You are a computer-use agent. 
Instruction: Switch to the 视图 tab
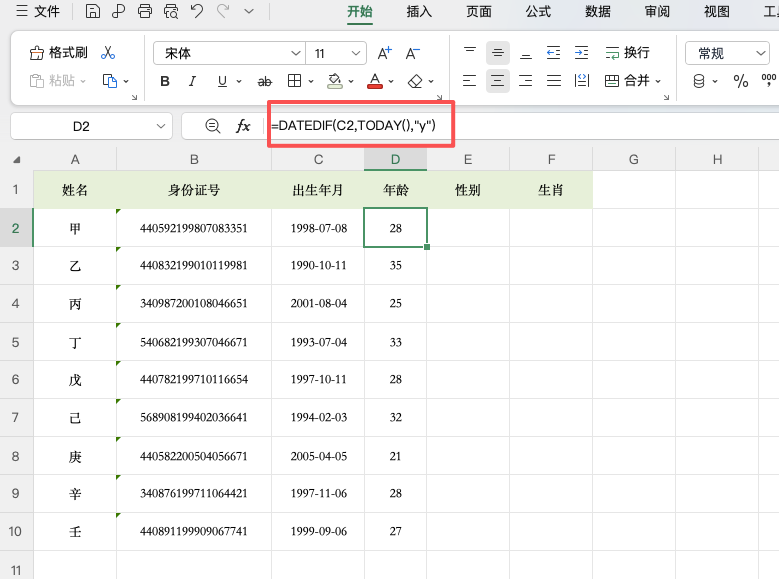coord(717,11)
